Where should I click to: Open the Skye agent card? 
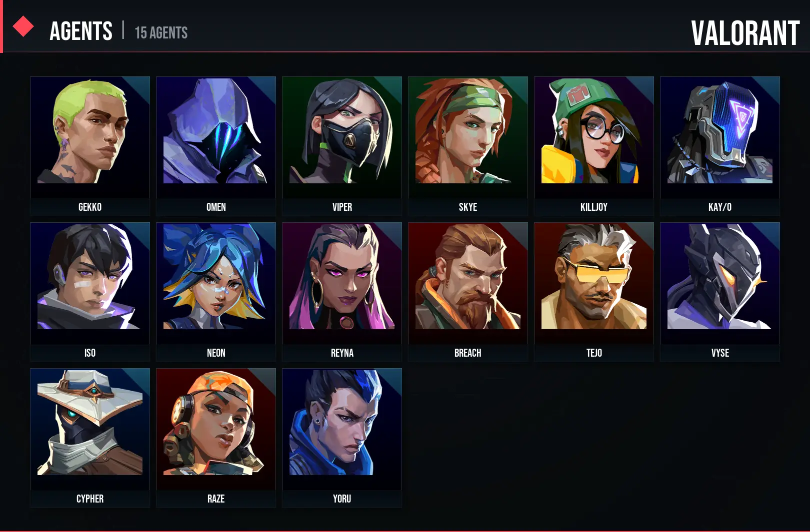468,146
